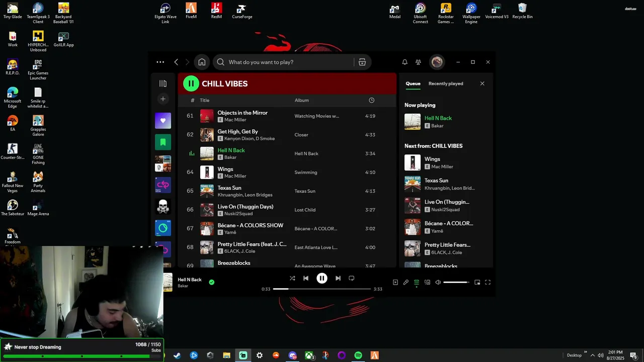Close the Queue side panel
The width and height of the screenshot is (644, 362).
(482, 83)
